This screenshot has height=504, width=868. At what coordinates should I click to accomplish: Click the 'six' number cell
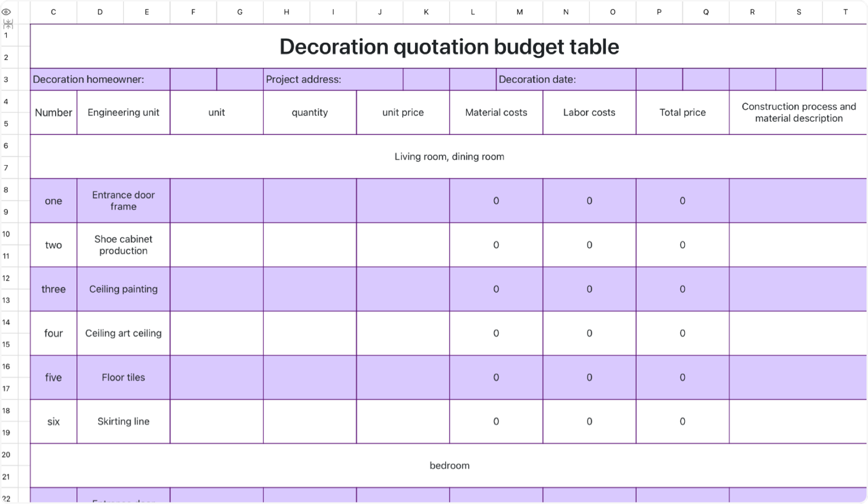tap(53, 421)
